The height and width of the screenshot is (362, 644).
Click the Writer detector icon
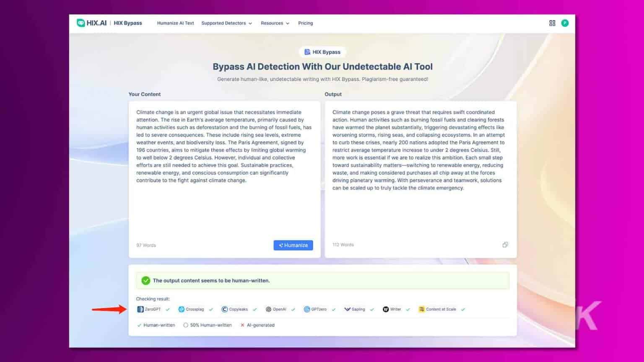386,309
